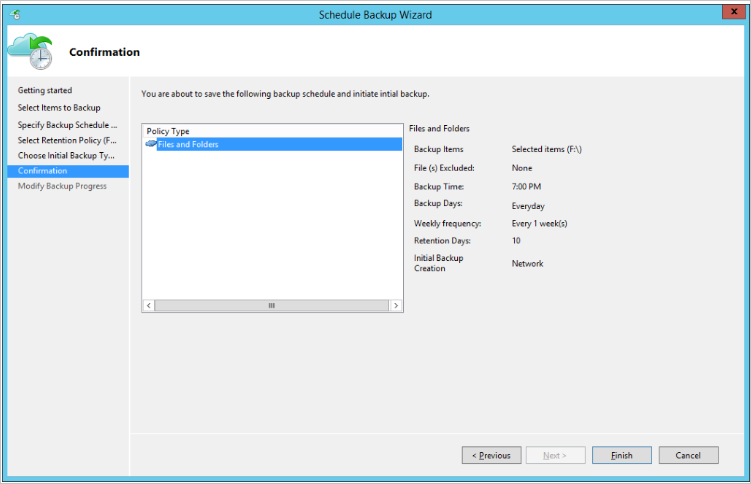Open the Select Items to Backup step
The height and width of the screenshot is (484, 751).
(59, 108)
